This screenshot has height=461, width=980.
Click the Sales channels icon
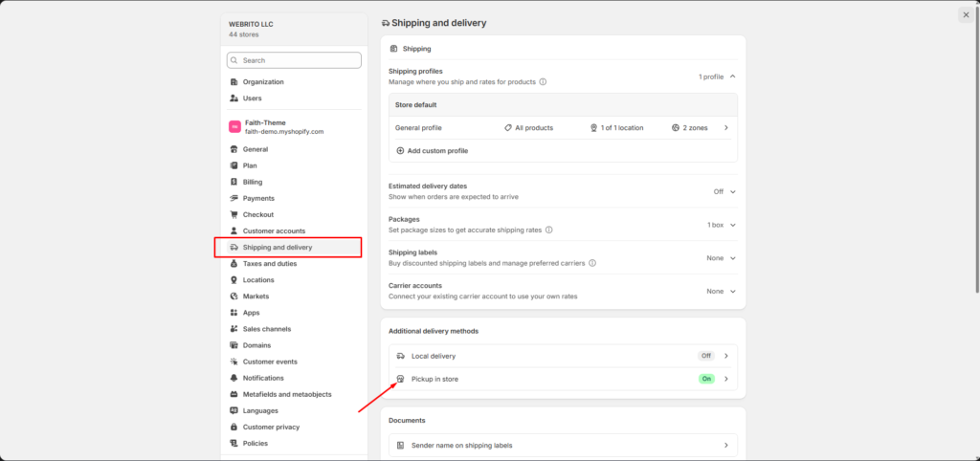tap(234, 329)
